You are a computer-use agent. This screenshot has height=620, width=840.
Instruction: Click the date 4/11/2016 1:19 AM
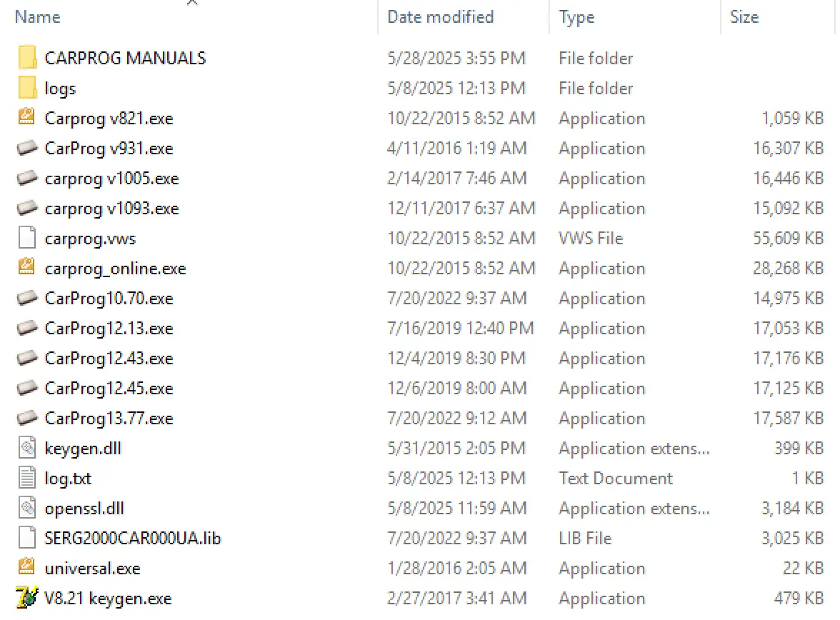[x=456, y=148]
